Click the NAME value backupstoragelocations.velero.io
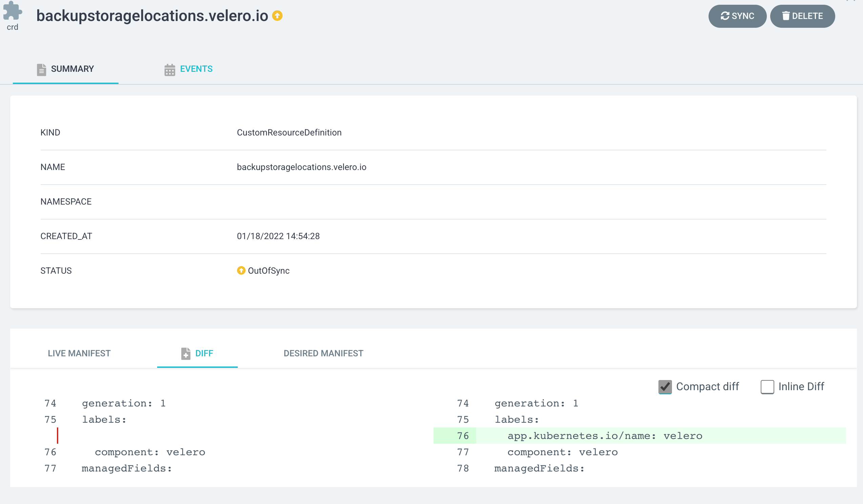The image size is (863, 504). pos(301,167)
